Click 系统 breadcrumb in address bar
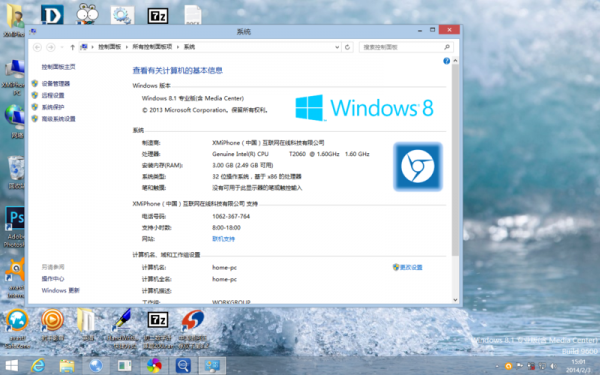The height and width of the screenshot is (375, 600). click(x=189, y=47)
